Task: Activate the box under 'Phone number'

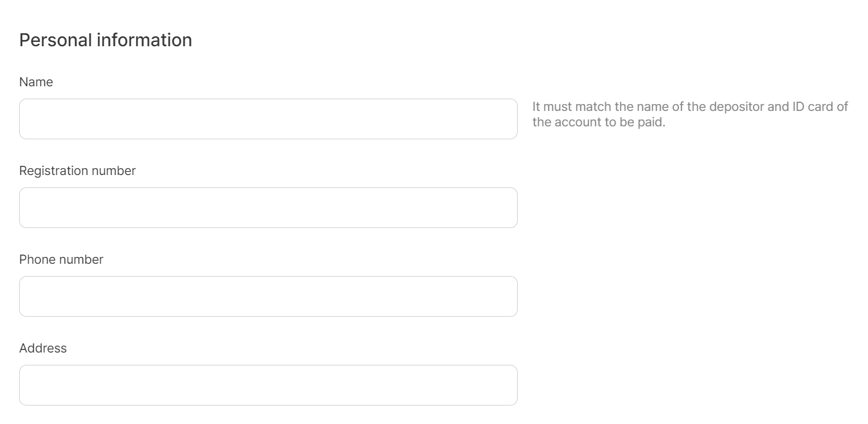Action: (x=268, y=296)
